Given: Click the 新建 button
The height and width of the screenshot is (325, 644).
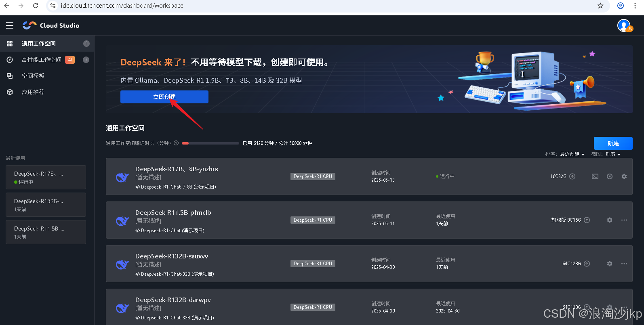Looking at the screenshot, I should (613, 143).
